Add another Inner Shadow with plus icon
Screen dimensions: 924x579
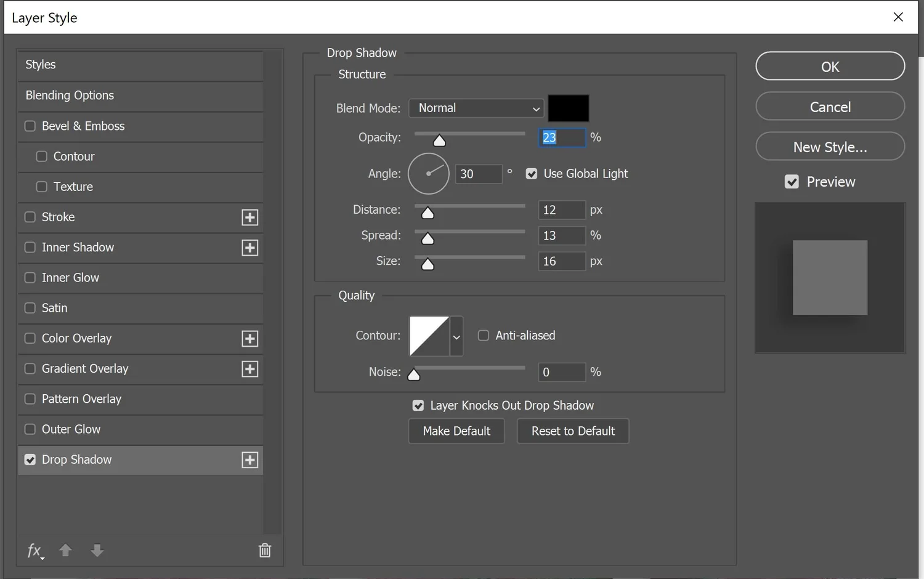tap(249, 248)
